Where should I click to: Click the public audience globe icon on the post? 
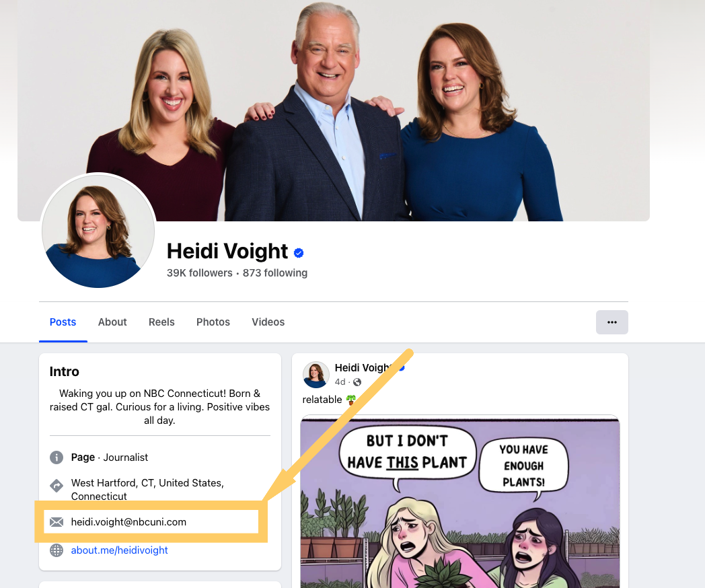(x=357, y=382)
